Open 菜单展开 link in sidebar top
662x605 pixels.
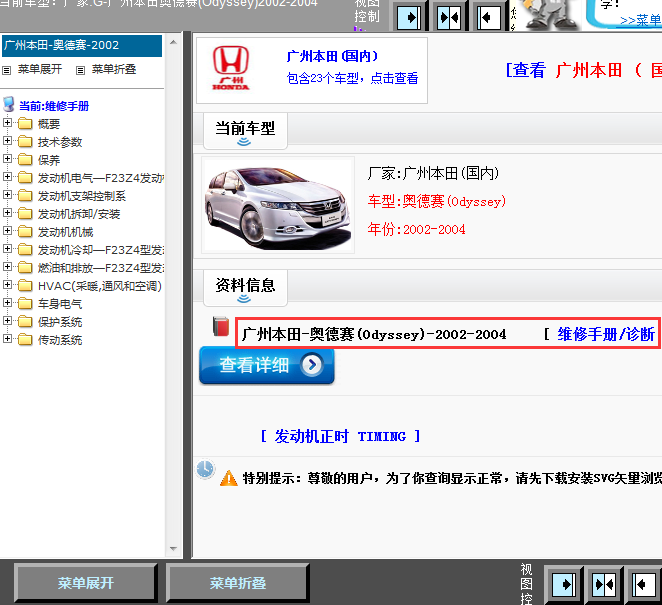[x=40, y=69]
